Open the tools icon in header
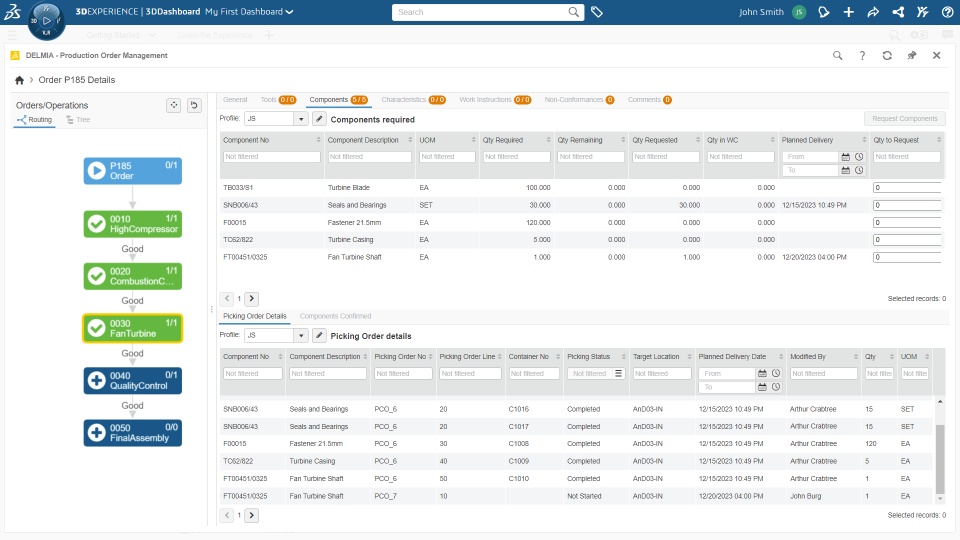Image resolution: width=960 pixels, height=540 pixels. coord(923,12)
